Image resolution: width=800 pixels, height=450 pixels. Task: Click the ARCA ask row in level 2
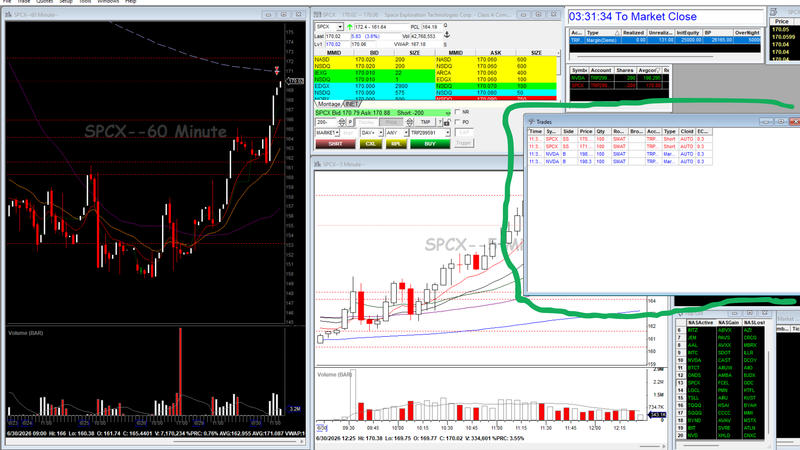tap(495, 73)
